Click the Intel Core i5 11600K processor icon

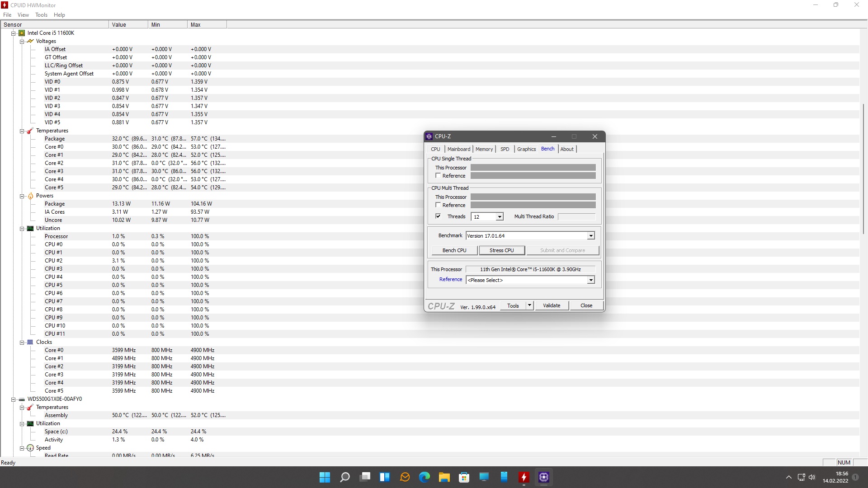click(x=22, y=33)
